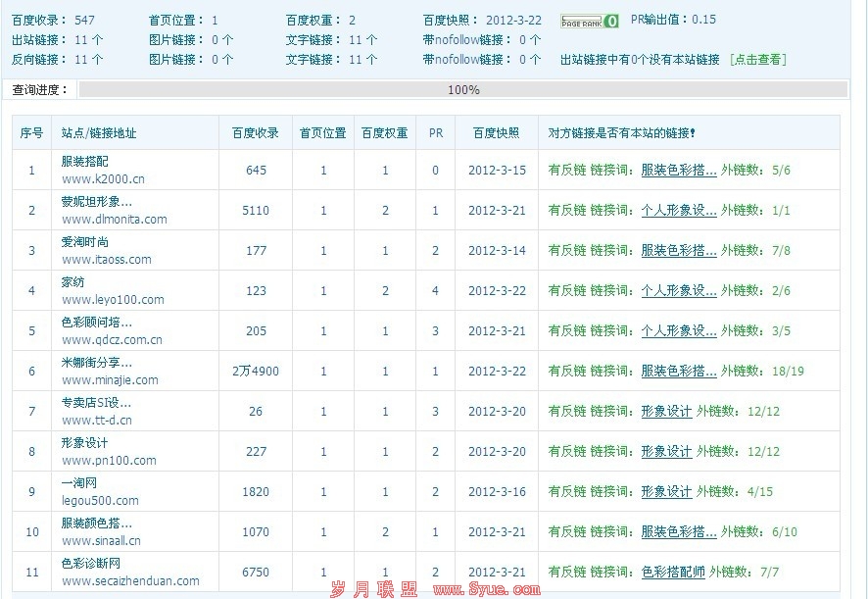Click anchor text 形象设计 in pn100.com row
This screenshot has width=868, height=599.
tap(666, 452)
